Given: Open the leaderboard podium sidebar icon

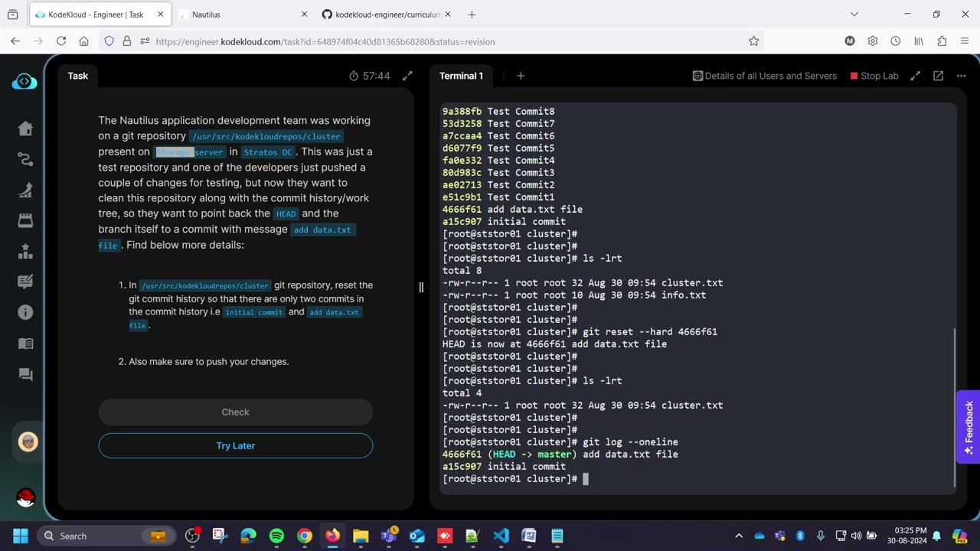Looking at the screenshot, I should (25, 251).
